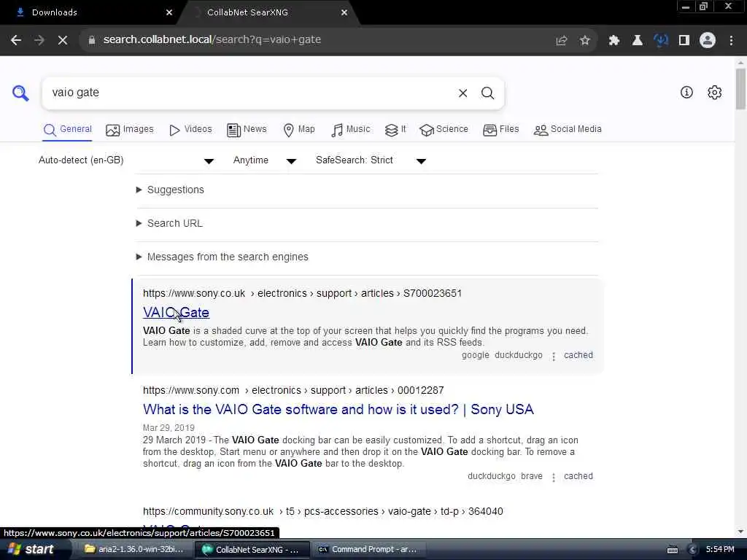The height and width of the screenshot is (560, 747).
Task: Switch to the Music category
Action: 350,130
